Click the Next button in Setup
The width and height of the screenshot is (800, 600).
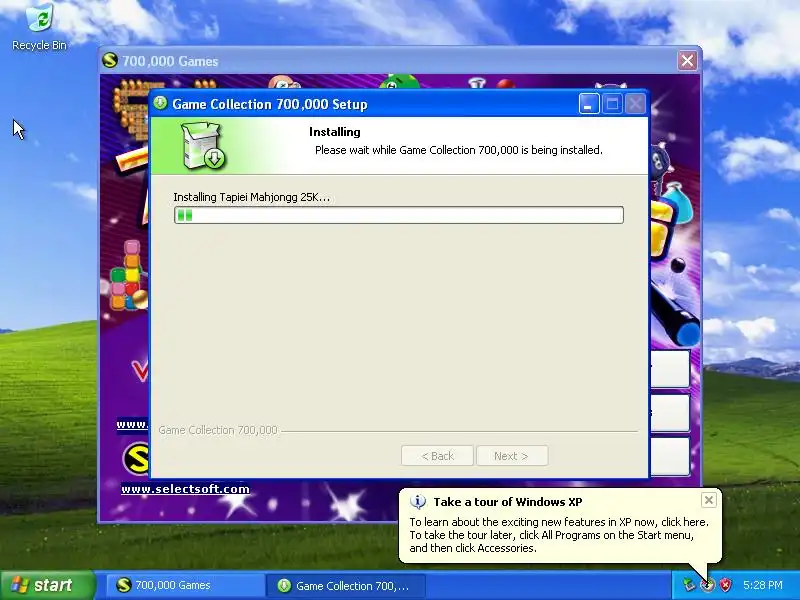click(512, 456)
